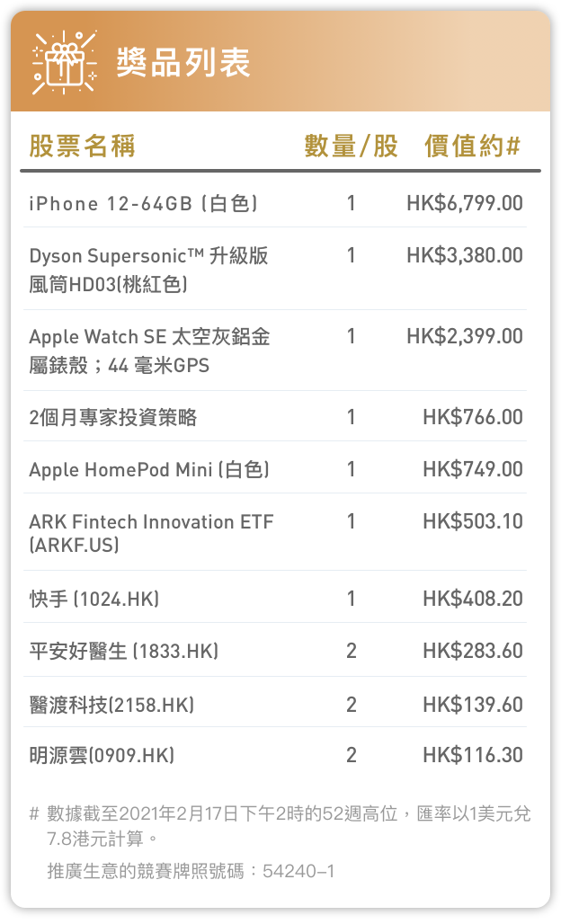Click the HK$503.10 ARK ETF value
This screenshot has width=561, height=924.
pos(472,521)
